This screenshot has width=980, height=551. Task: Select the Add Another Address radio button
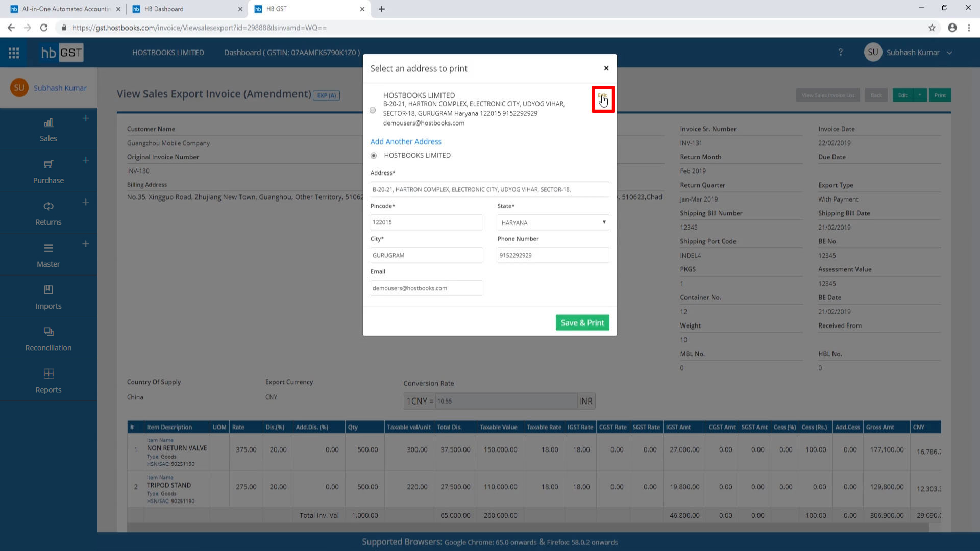pos(374,156)
